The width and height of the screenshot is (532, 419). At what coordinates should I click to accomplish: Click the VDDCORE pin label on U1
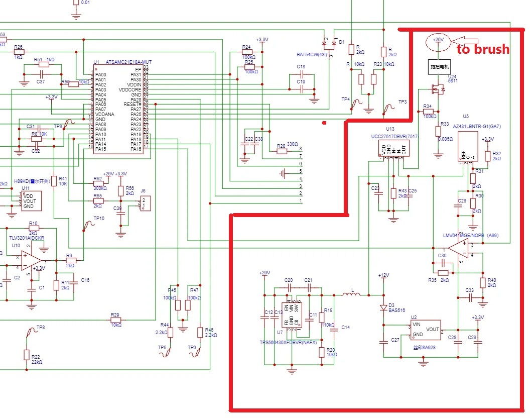tap(130, 89)
